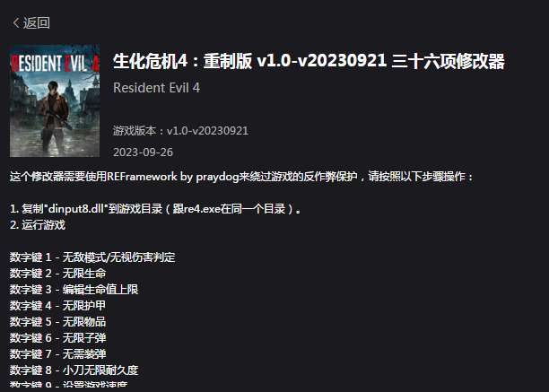Click the back chevron arrow icon
The width and height of the screenshot is (549, 392).
[16, 23]
